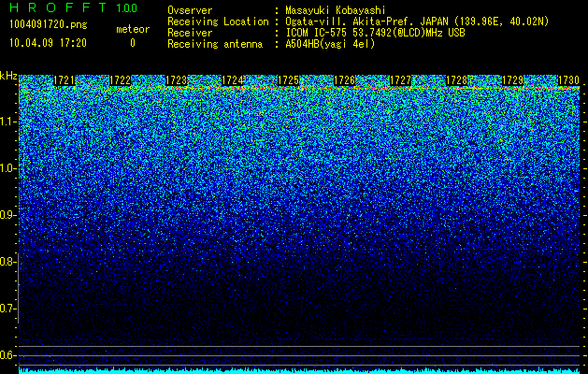
Task: Click the 0.8 frequency axis label
Action: [7, 262]
